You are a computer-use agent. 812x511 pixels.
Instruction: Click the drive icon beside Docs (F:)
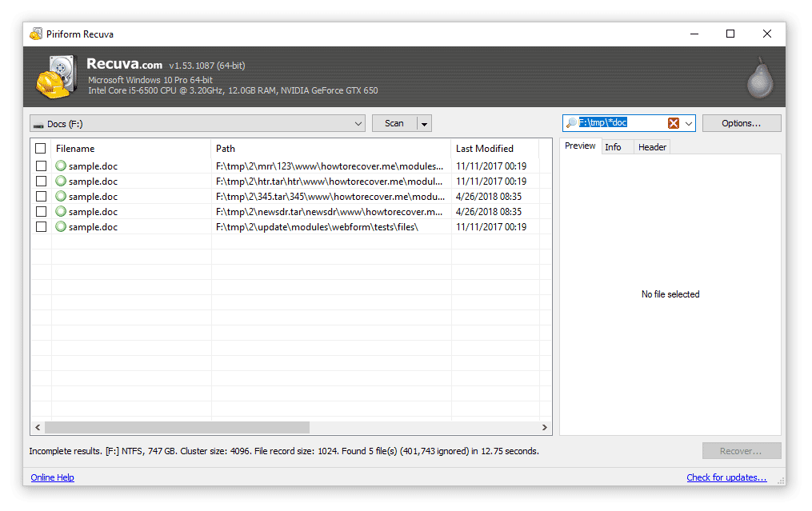point(38,125)
